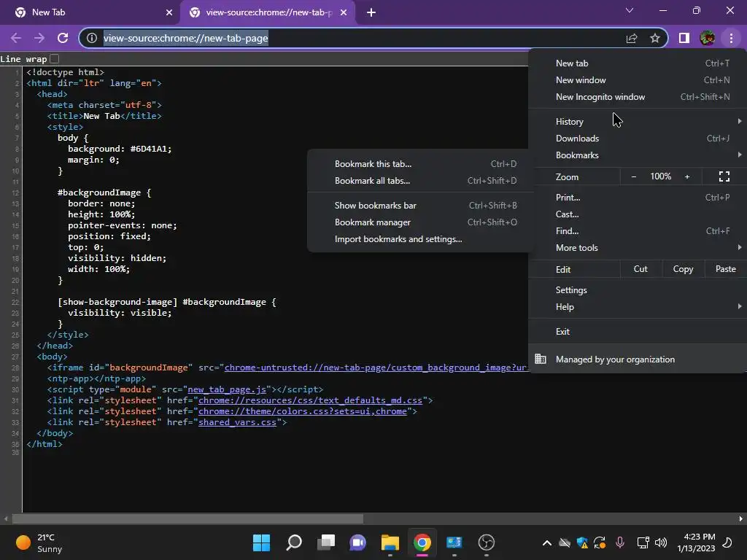Choose New window from the menu
Viewport: 747px width, 560px height.
[x=638, y=80]
